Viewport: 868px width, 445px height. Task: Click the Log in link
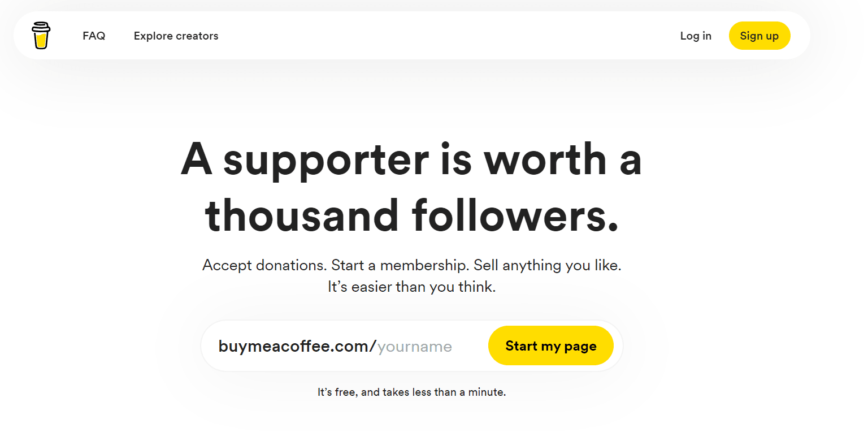696,36
